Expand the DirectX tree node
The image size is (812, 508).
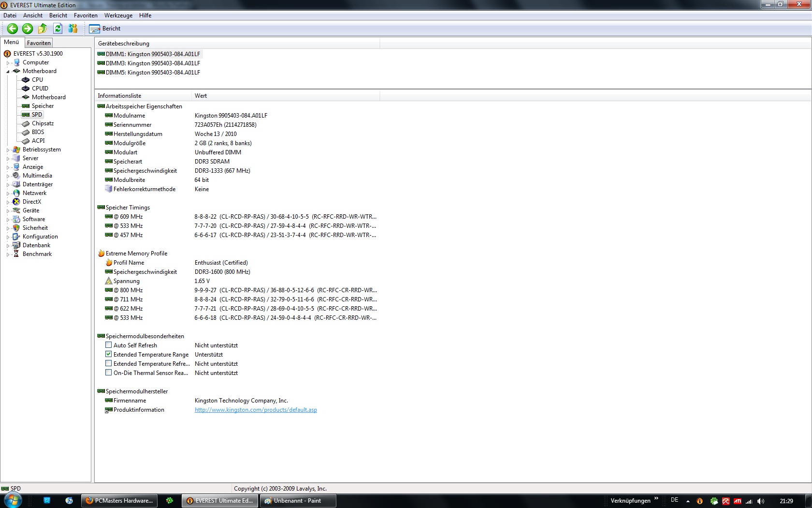[8, 202]
